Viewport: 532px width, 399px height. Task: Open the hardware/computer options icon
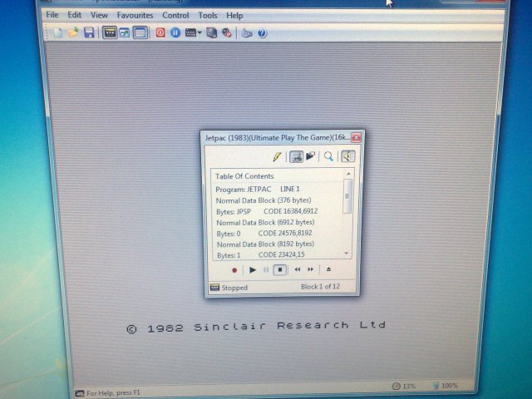[212, 33]
